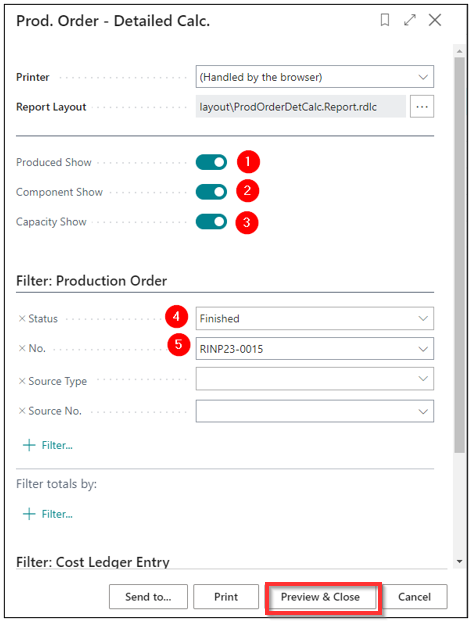
Task: Expand the Status filter dropdown arrow
Action: click(x=423, y=319)
